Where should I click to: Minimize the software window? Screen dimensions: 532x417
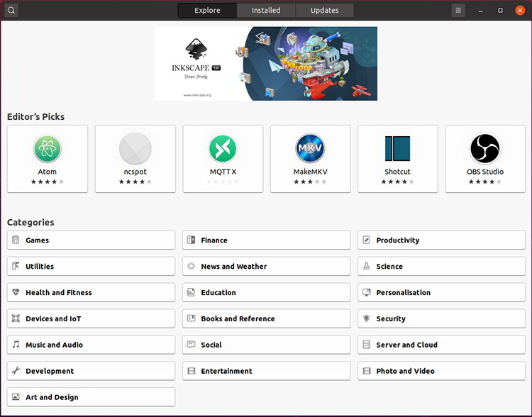tap(480, 11)
